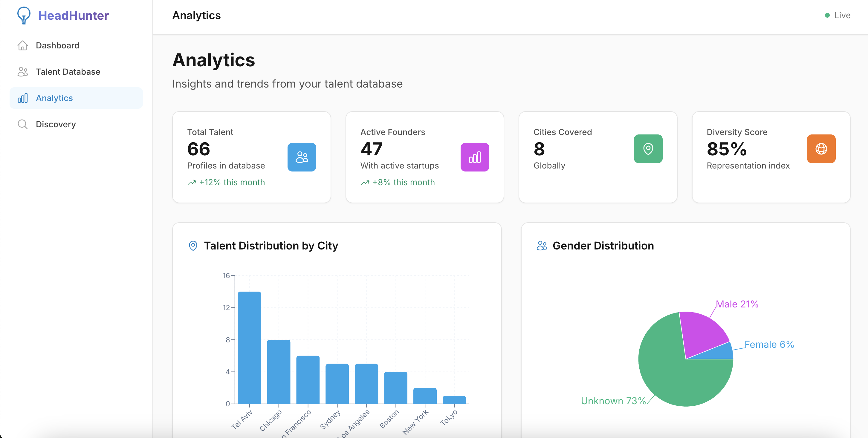
Task: Click the orange Diversity Score globe icon
Action: pyautogui.click(x=821, y=148)
